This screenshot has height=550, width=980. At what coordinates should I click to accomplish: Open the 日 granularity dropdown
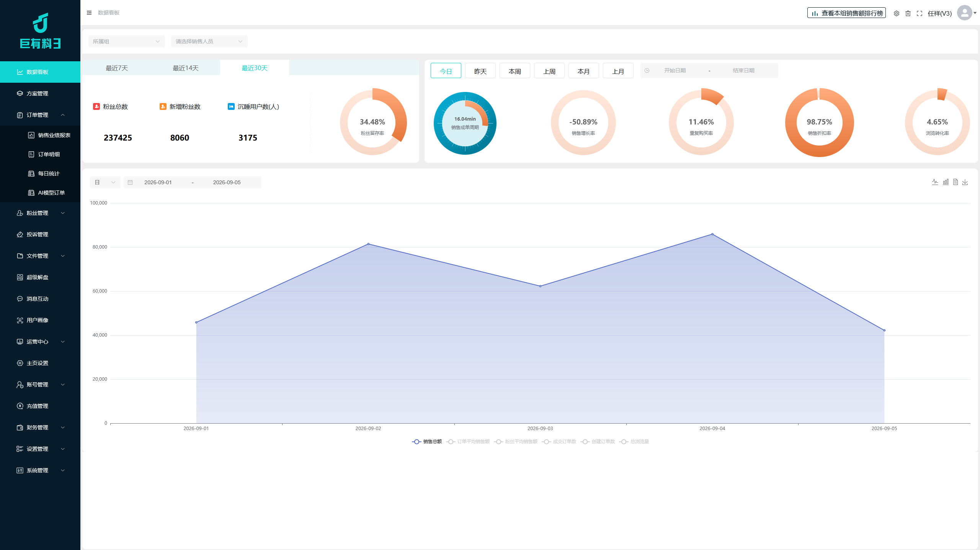[x=105, y=182]
